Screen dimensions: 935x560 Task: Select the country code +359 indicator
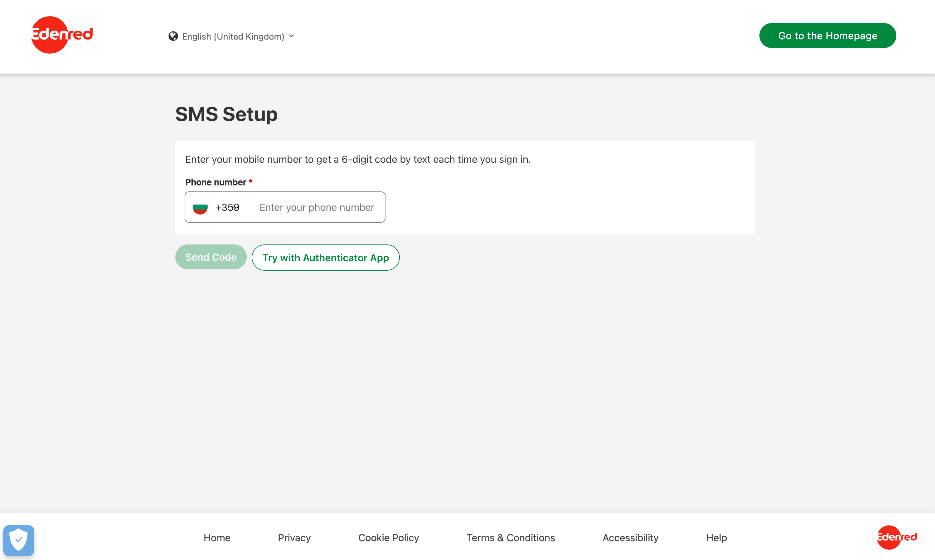click(x=227, y=207)
